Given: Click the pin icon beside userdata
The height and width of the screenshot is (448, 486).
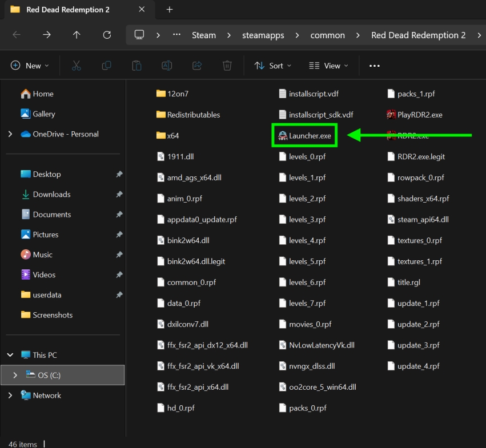Looking at the screenshot, I should pos(119,294).
